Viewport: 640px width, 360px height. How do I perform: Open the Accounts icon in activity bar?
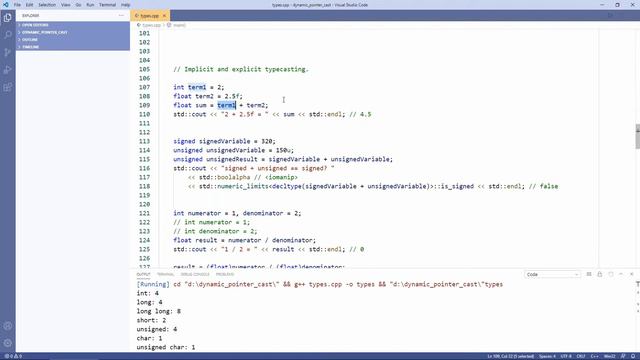(7, 326)
